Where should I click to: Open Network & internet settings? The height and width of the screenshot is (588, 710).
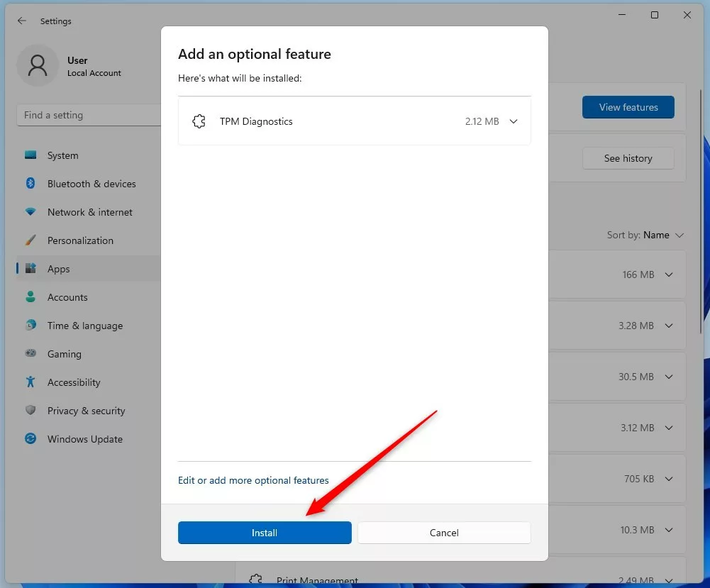tap(89, 212)
